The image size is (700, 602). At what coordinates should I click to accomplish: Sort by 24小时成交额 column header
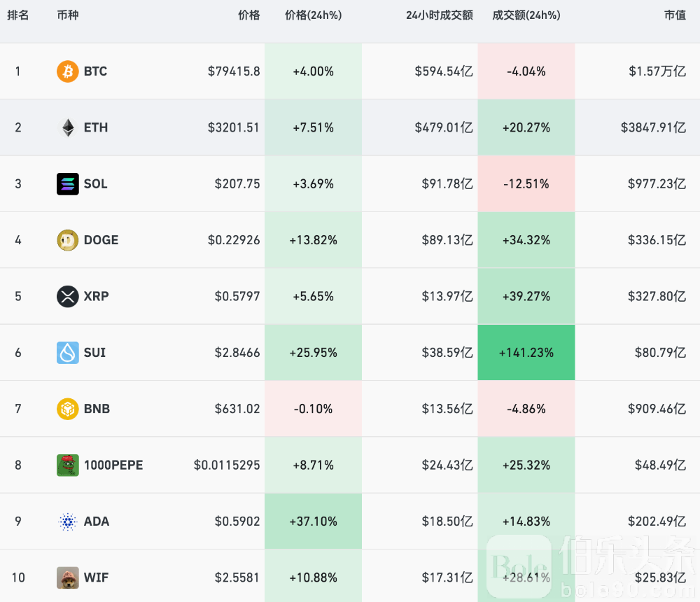440,15
